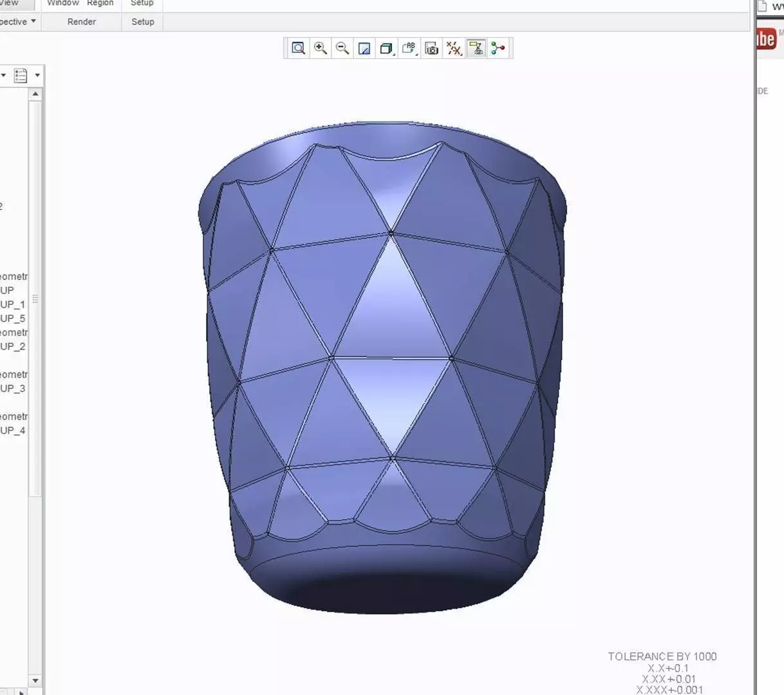Viewport: 784px width, 695px height.
Task: Click the TOLERANCE BY 1000 text
Action: [x=662, y=656]
